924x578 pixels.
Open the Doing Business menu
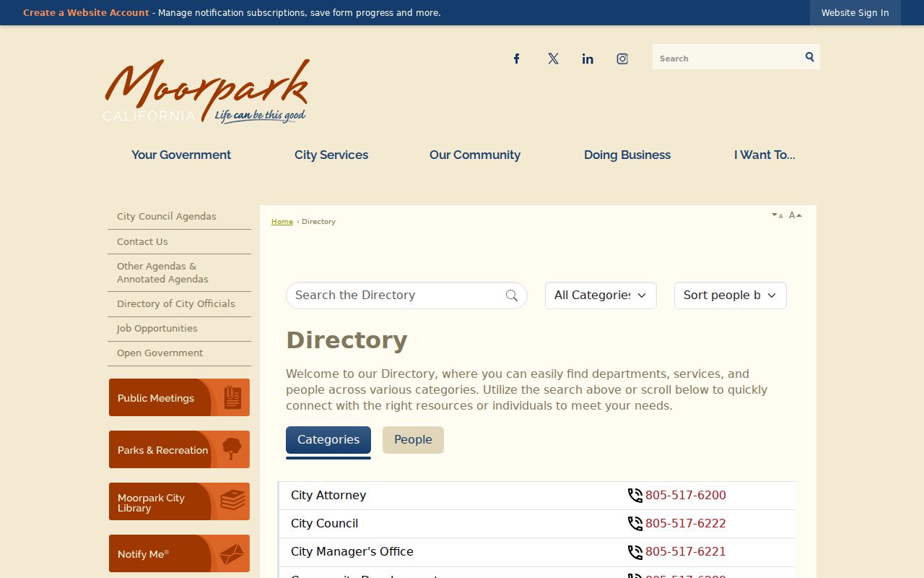click(627, 155)
